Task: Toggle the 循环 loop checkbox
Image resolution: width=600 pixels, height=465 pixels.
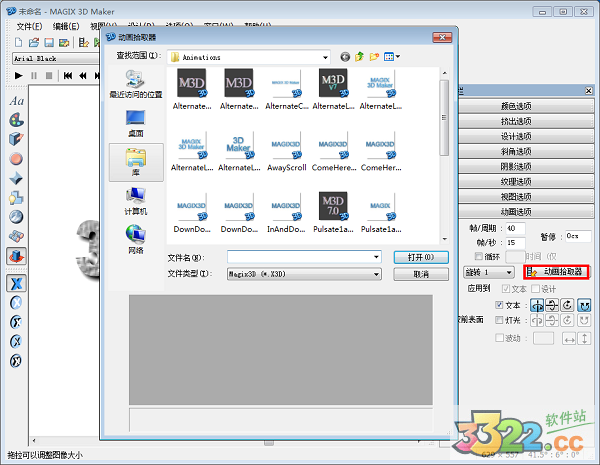Action: pos(479,256)
